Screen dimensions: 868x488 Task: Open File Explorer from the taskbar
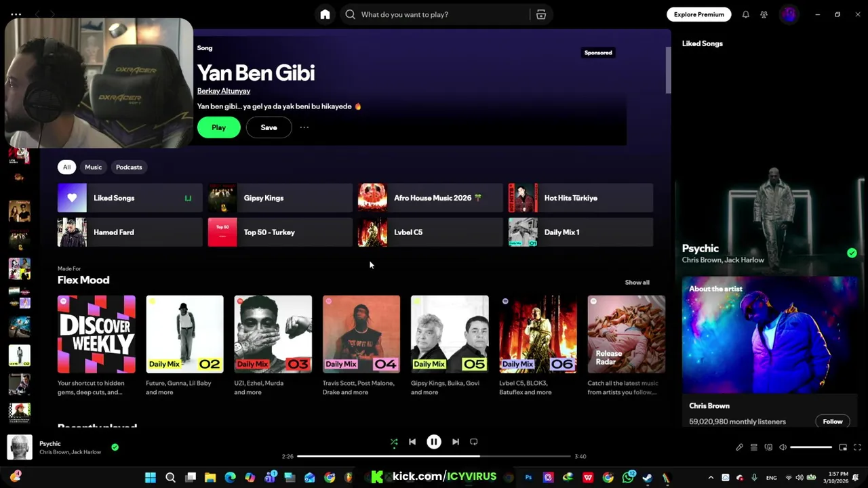tap(210, 477)
